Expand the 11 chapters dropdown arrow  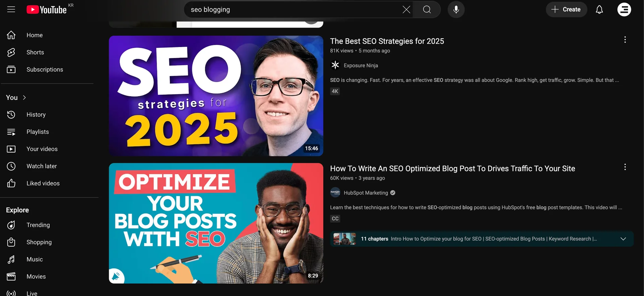coord(623,239)
